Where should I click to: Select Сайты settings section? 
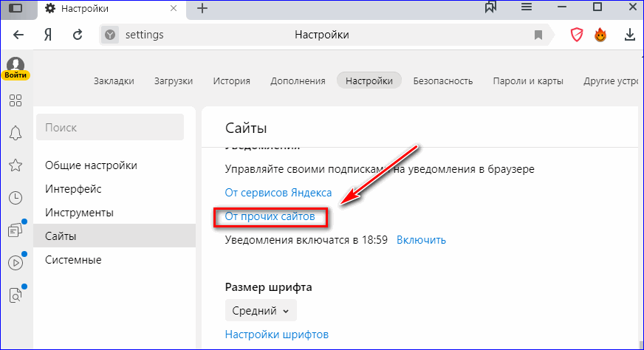(114, 236)
